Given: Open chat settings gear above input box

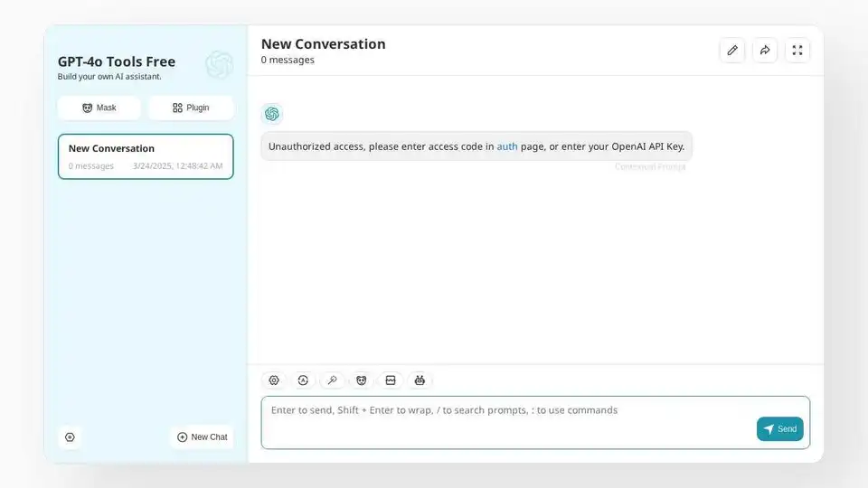Looking at the screenshot, I should [274, 380].
